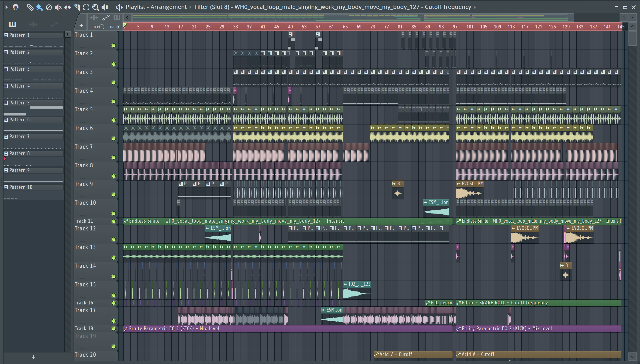Add a new pattern with bottom plus

(x=34, y=357)
